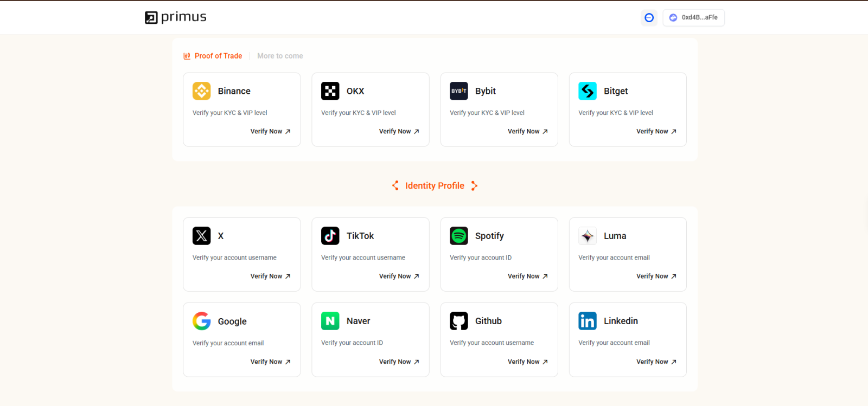868x406 pixels.
Task: Click Verify Now on OKX card
Action: coord(399,131)
